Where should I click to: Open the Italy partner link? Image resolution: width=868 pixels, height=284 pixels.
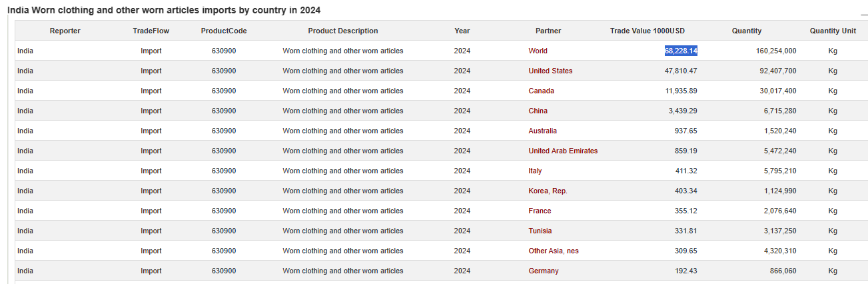click(x=535, y=171)
